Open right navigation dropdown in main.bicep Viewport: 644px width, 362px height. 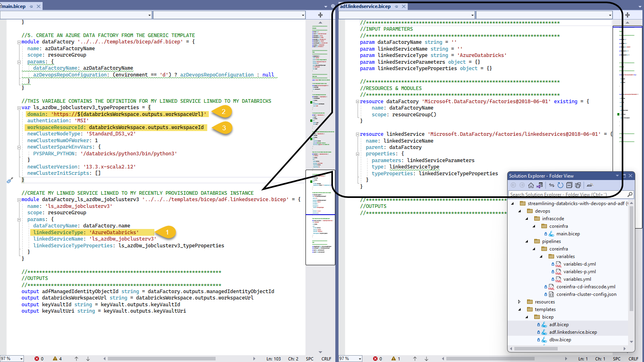click(303, 15)
